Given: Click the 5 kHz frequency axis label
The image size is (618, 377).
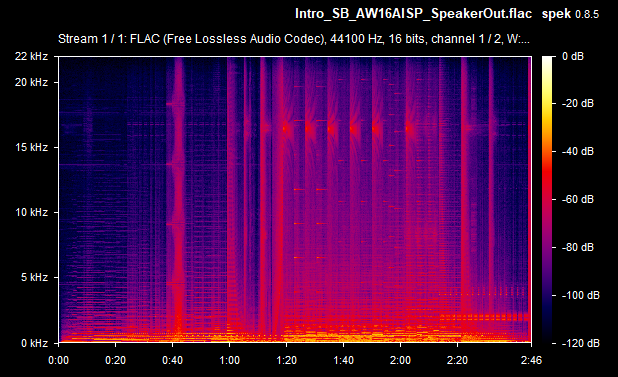Looking at the screenshot, I should click(x=34, y=277).
